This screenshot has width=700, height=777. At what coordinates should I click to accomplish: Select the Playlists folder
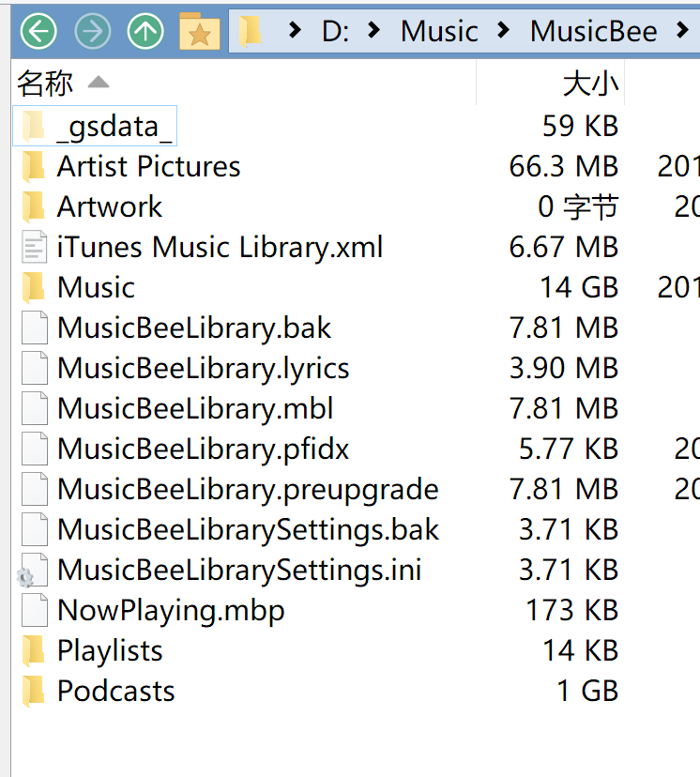coord(109,651)
